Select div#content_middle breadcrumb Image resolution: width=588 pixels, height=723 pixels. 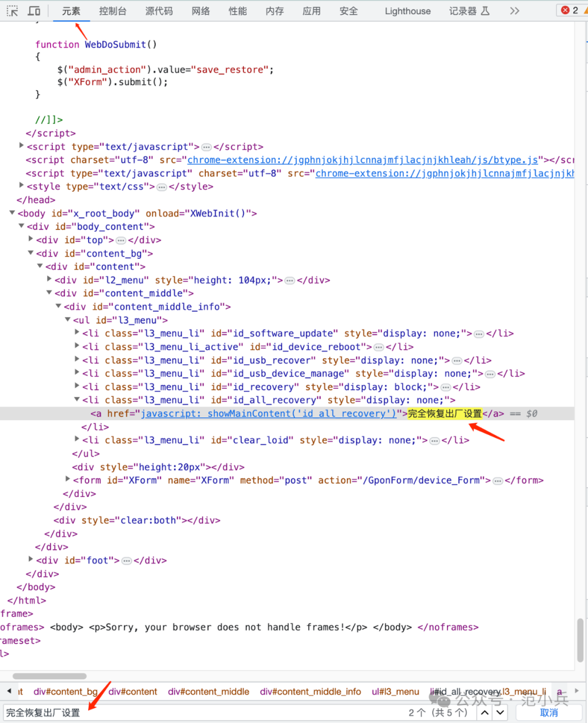click(x=209, y=691)
